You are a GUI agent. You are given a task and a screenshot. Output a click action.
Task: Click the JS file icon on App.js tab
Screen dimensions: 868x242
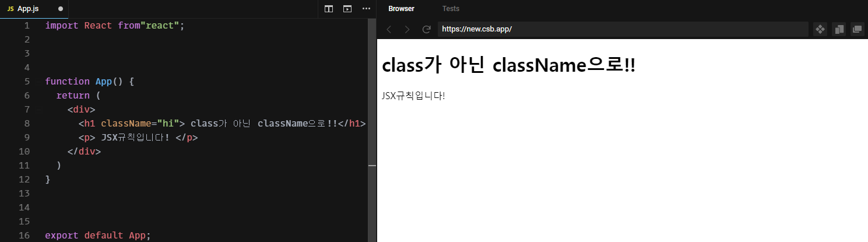coord(10,9)
